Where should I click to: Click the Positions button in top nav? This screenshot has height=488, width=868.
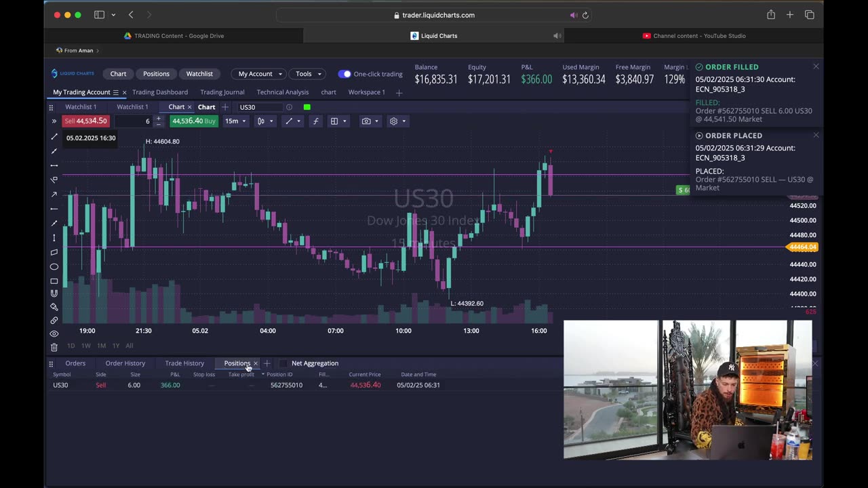(x=156, y=74)
